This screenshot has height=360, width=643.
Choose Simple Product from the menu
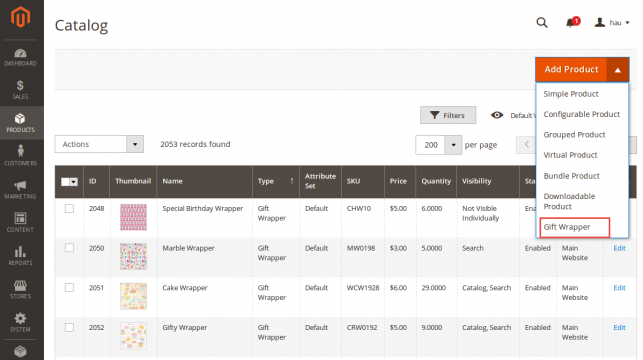571,94
